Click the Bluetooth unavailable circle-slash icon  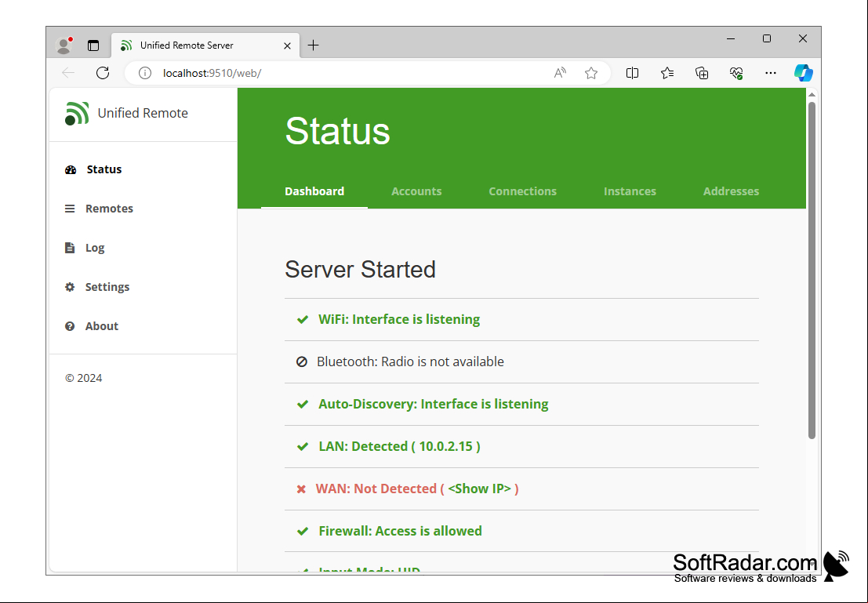coord(302,361)
